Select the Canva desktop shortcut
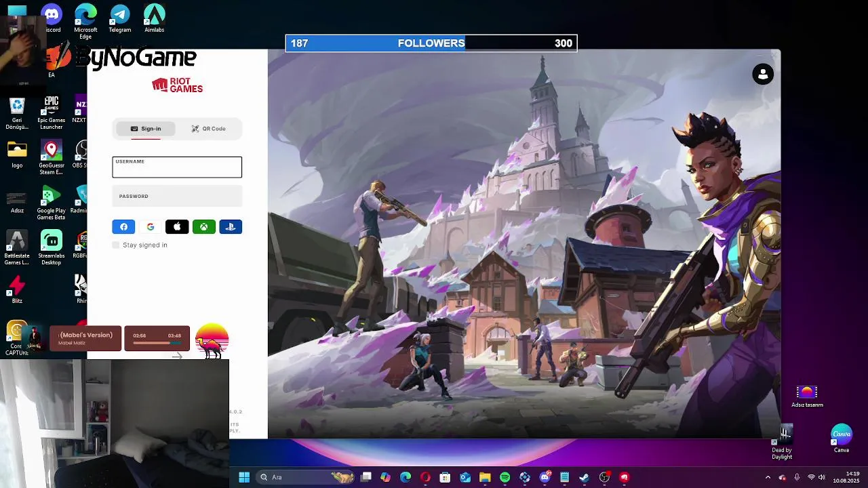This screenshot has height=488, width=868. 842,439
